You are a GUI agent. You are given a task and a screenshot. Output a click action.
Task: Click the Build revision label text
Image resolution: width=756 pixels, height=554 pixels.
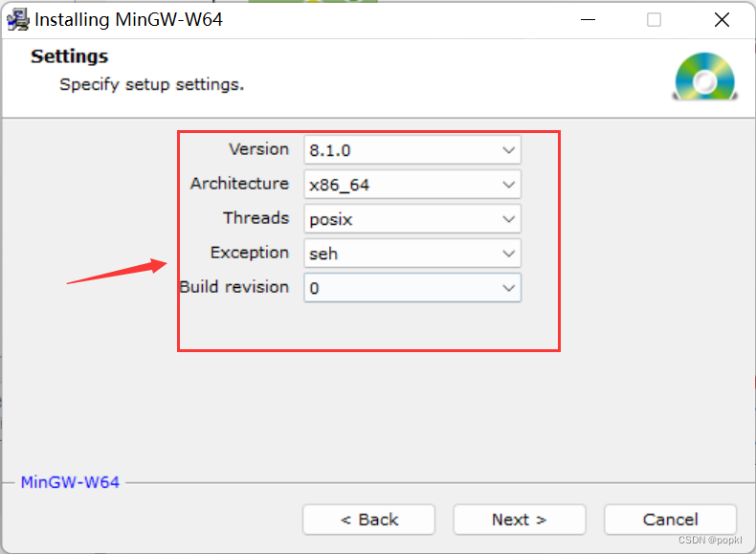click(234, 287)
